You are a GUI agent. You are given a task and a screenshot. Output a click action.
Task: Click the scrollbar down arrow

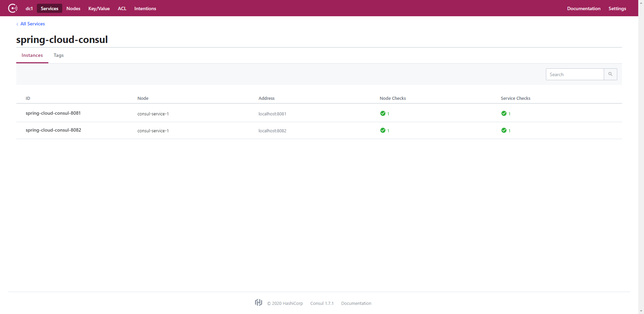(x=641, y=311)
